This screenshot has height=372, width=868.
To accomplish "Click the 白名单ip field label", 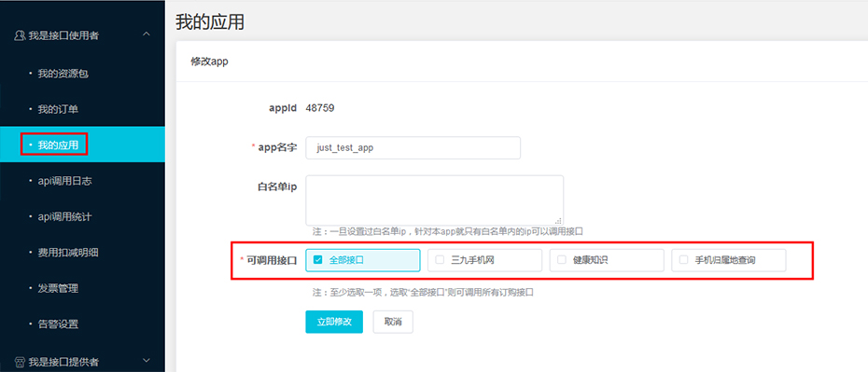I will (x=277, y=186).
